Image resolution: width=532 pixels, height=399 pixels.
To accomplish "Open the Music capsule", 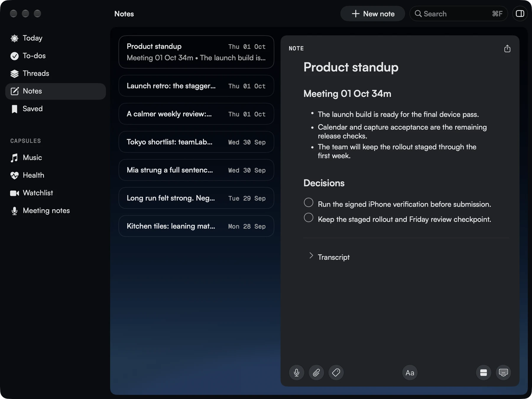I will pos(55,158).
